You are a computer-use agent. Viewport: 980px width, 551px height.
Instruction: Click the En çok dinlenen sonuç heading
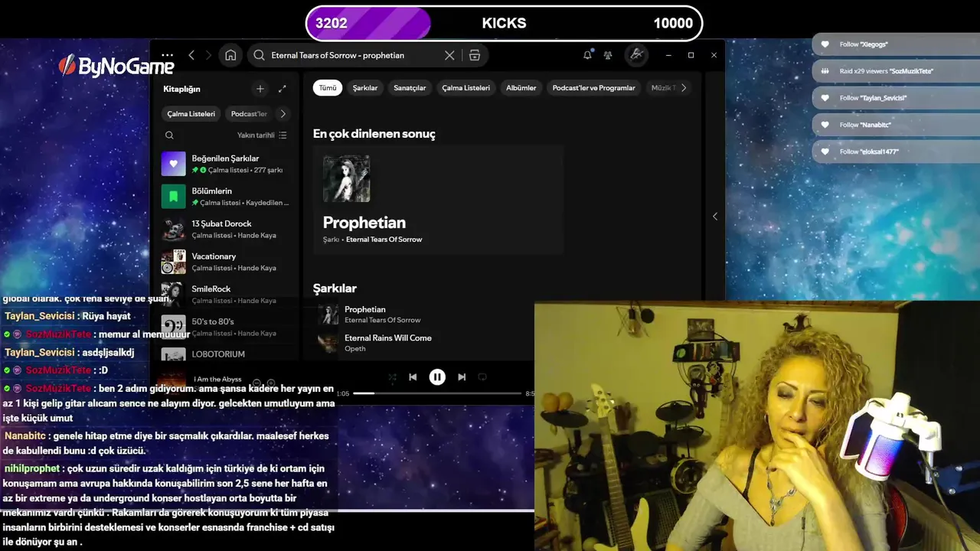coord(374,134)
